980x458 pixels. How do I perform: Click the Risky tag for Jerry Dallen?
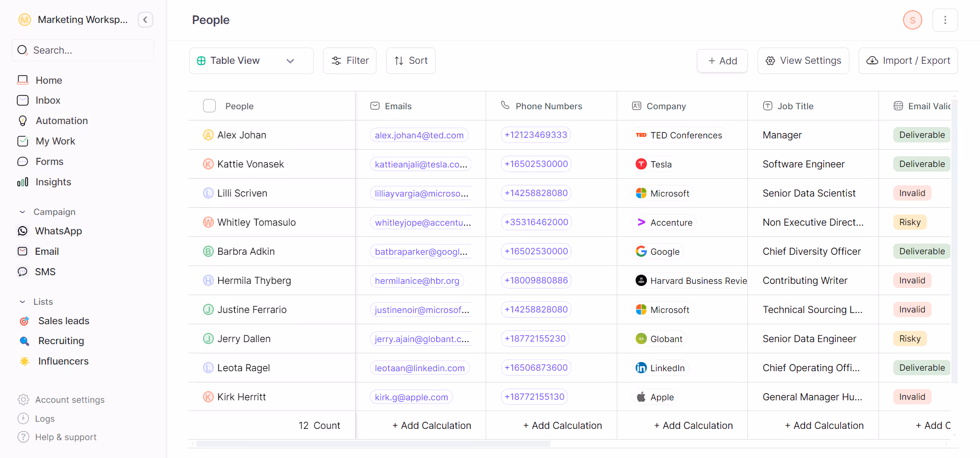click(x=910, y=339)
